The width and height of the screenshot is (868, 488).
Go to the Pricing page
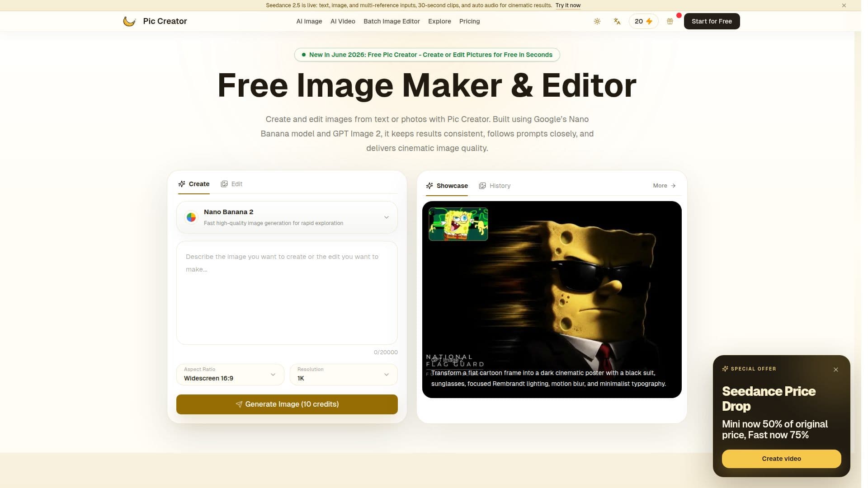pyautogui.click(x=469, y=21)
